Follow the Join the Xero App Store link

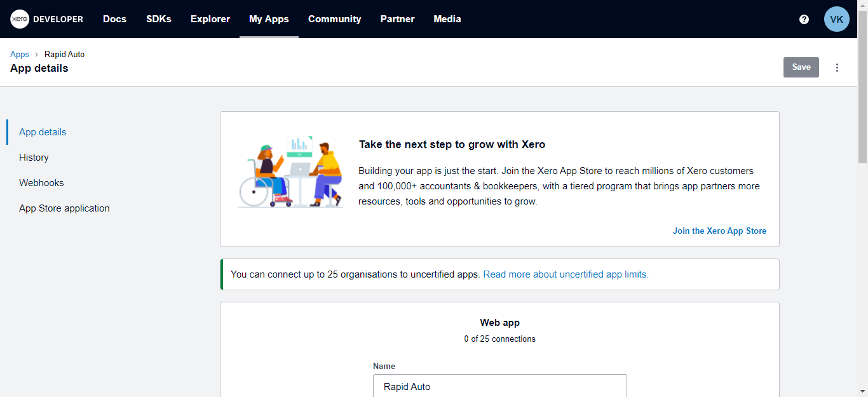(719, 231)
